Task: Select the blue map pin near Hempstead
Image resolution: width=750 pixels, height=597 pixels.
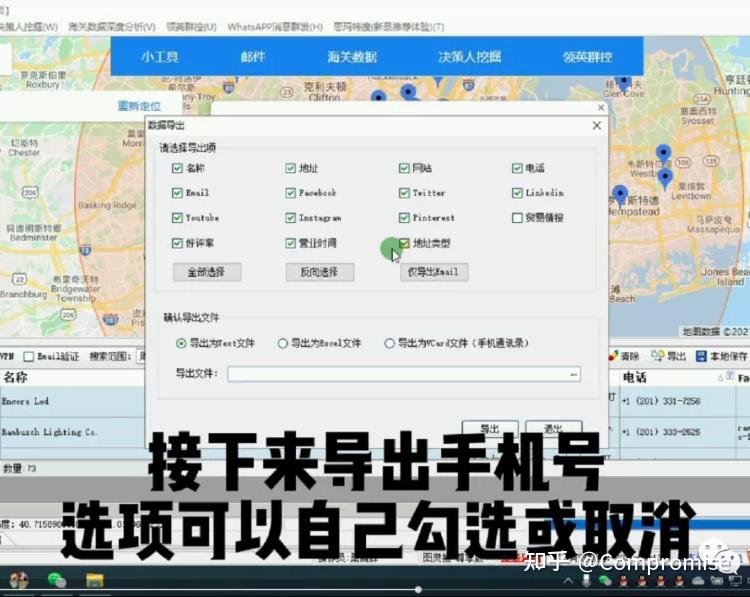Action: coord(620,195)
